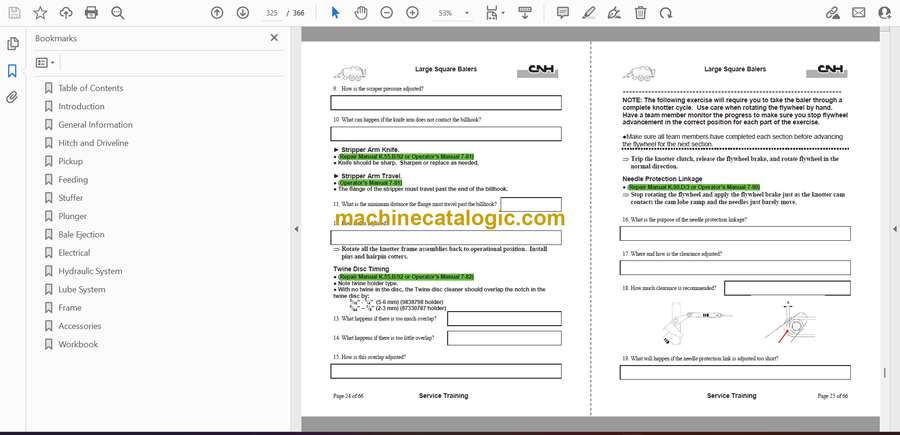Bookmark the document with the star icon

click(x=40, y=13)
